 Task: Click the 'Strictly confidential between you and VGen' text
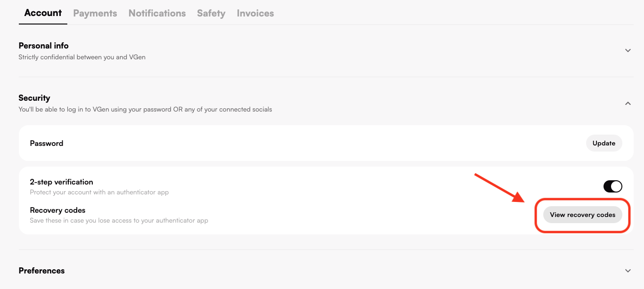(82, 57)
